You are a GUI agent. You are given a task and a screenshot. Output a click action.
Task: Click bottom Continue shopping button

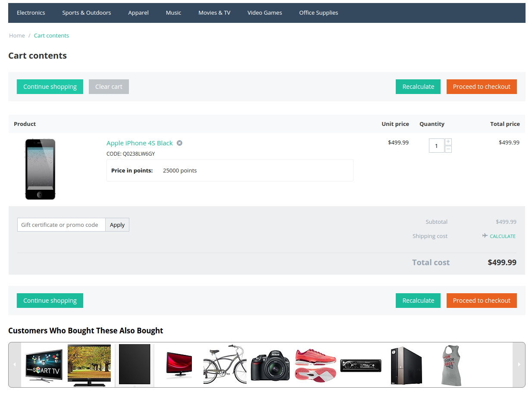tap(50, 301)
